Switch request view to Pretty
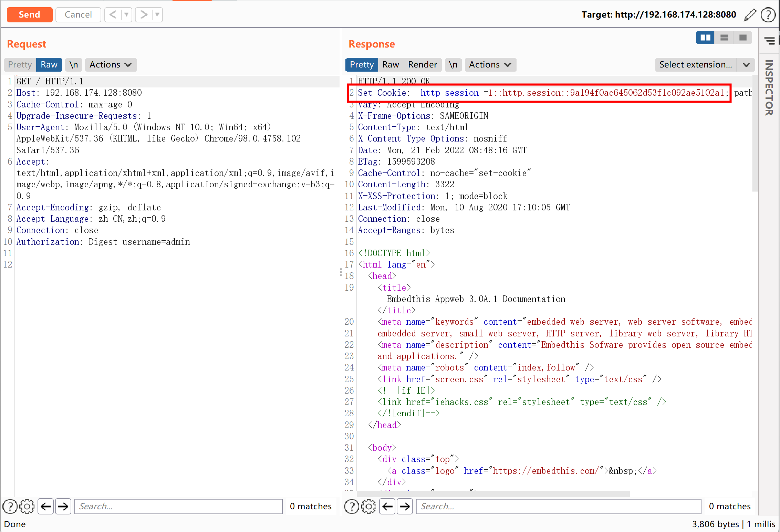 [x=20, y=65]
